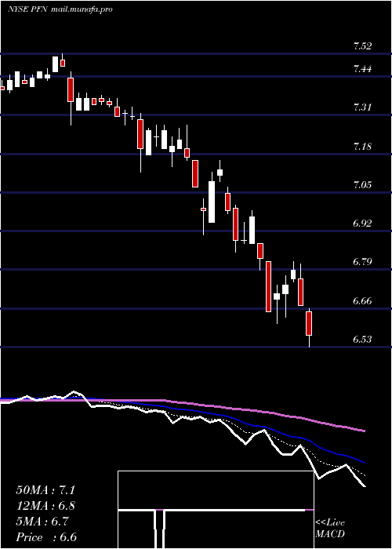Viewport: 392px width, 549px height.
Task: Select the 6.92 price level label
Action: [362, 223]
